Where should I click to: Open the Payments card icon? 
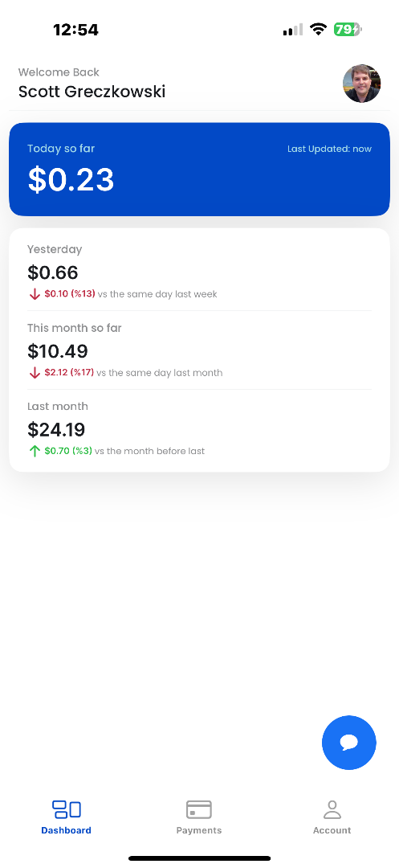point(199,809)
